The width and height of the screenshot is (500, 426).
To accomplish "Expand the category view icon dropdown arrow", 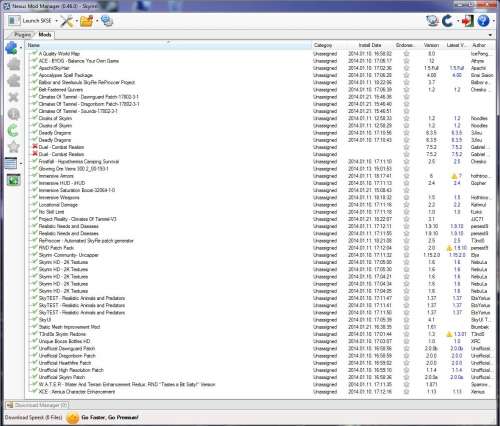I will point(21,163).
